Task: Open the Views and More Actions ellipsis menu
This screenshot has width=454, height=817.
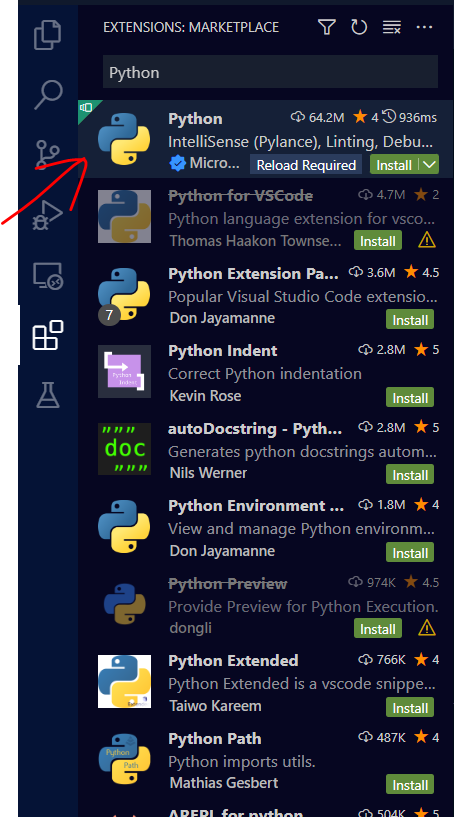Action: 424,27
